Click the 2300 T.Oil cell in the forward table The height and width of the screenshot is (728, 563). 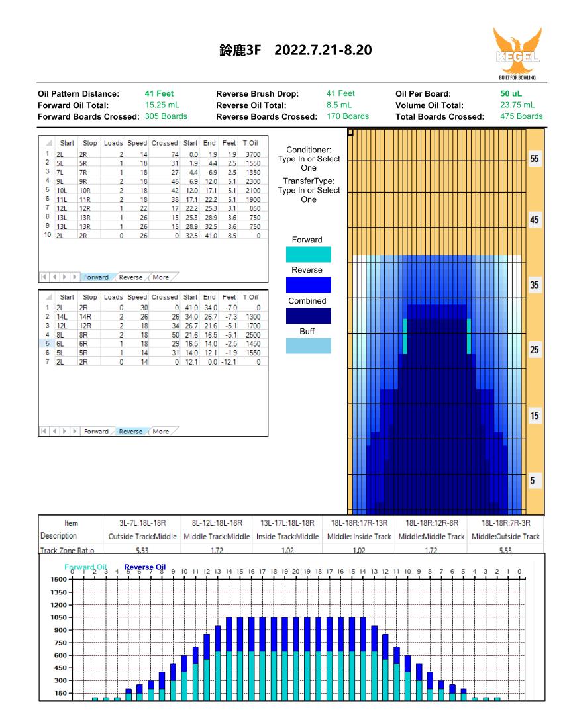[x=251, y=181]
